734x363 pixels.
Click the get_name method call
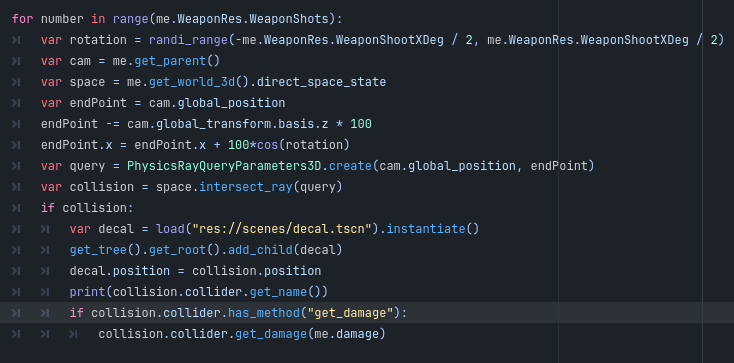[x=279, y=292]
